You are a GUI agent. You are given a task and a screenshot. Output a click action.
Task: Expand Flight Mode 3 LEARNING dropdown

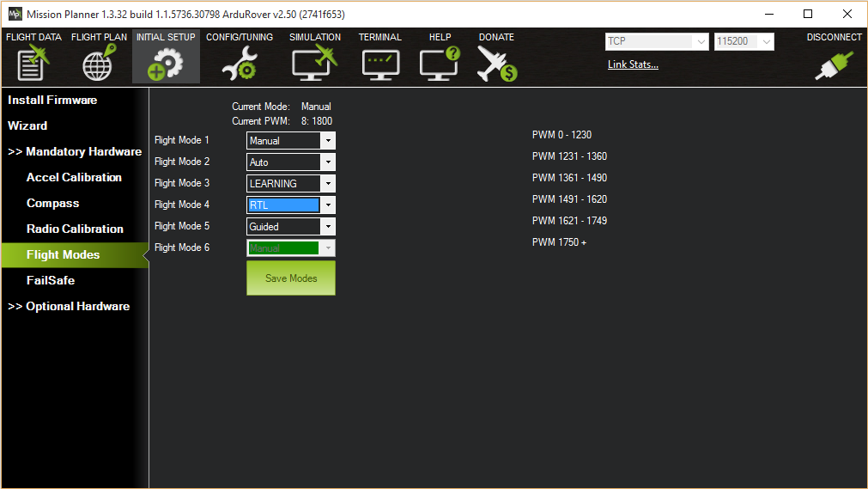click(326, 184)
